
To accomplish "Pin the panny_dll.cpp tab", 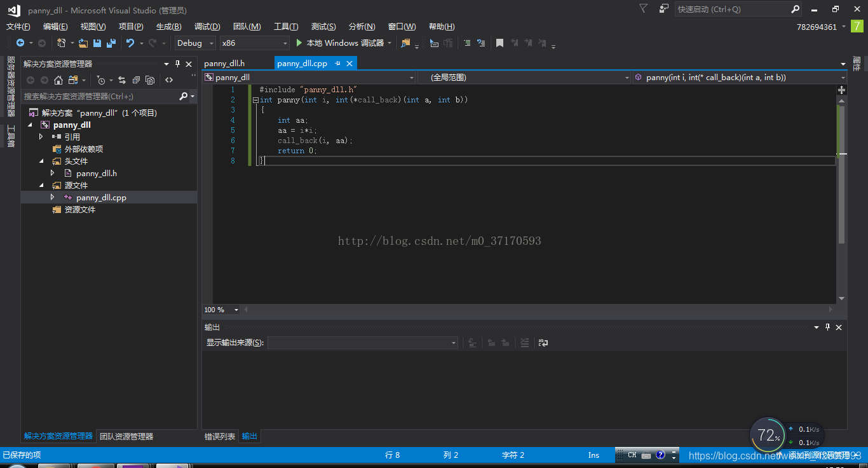I will point(338,64).
